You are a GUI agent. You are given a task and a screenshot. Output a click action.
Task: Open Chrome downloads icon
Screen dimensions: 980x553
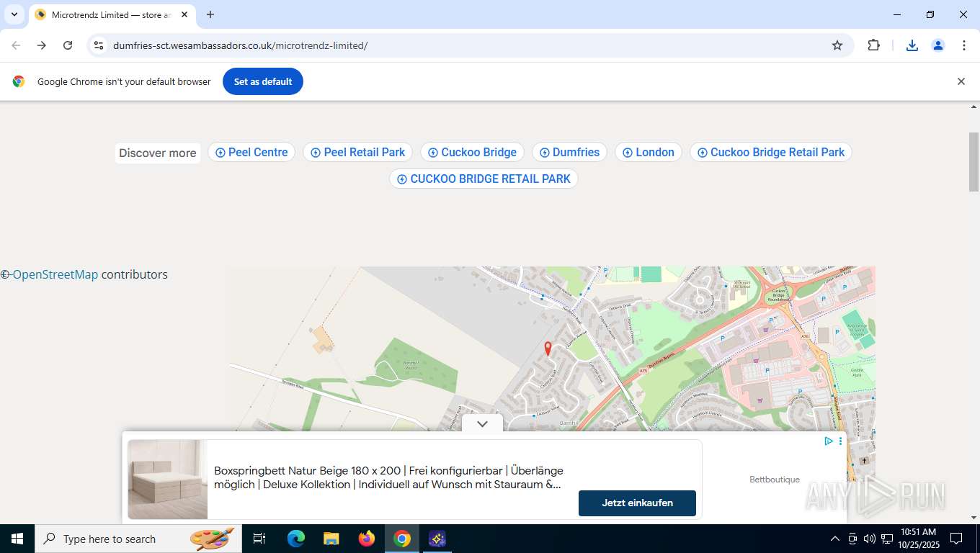tap(912, 45)
